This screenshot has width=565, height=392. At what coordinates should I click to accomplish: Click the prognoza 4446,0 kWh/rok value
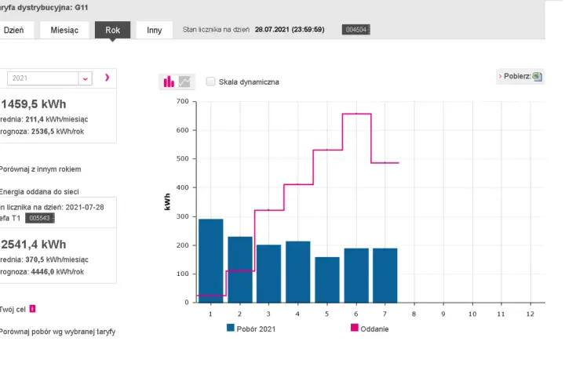pyautogui.click(x=57, y=272)
